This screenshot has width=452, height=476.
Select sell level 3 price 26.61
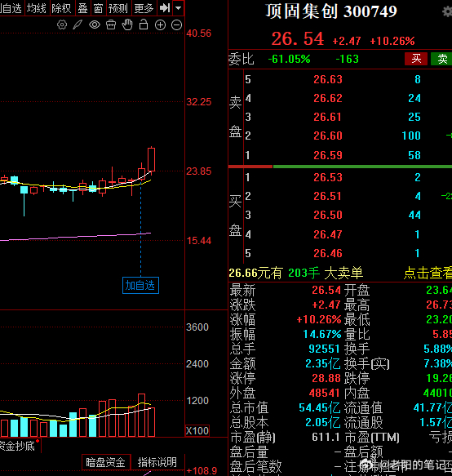[x=328, y=117]
